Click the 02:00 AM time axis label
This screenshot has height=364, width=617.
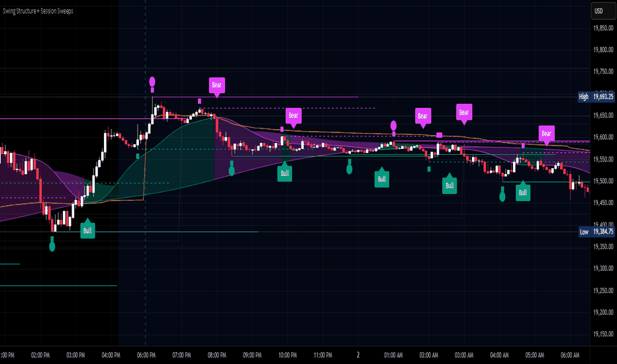click(428, 355)
